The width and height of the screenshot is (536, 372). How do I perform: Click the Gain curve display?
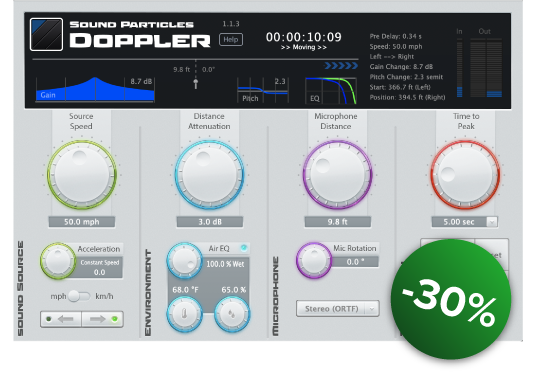tap(95, 90)
